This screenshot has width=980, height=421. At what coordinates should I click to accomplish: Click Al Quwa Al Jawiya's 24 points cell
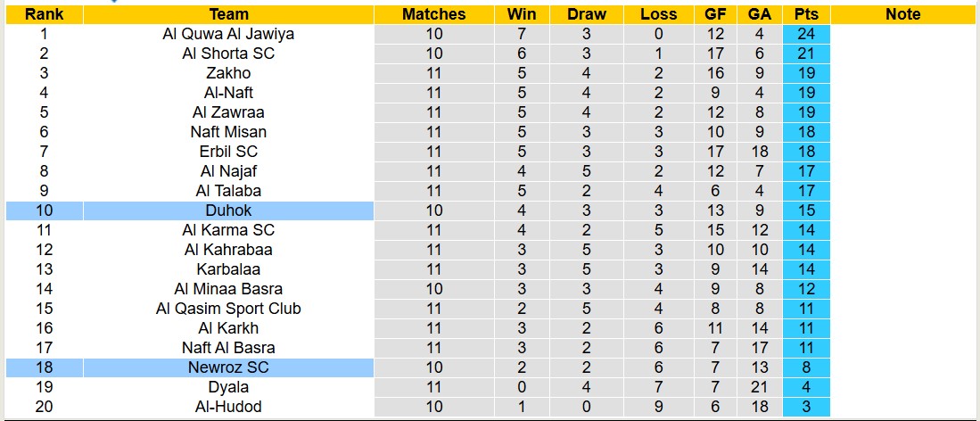click(x=806, y=34)
